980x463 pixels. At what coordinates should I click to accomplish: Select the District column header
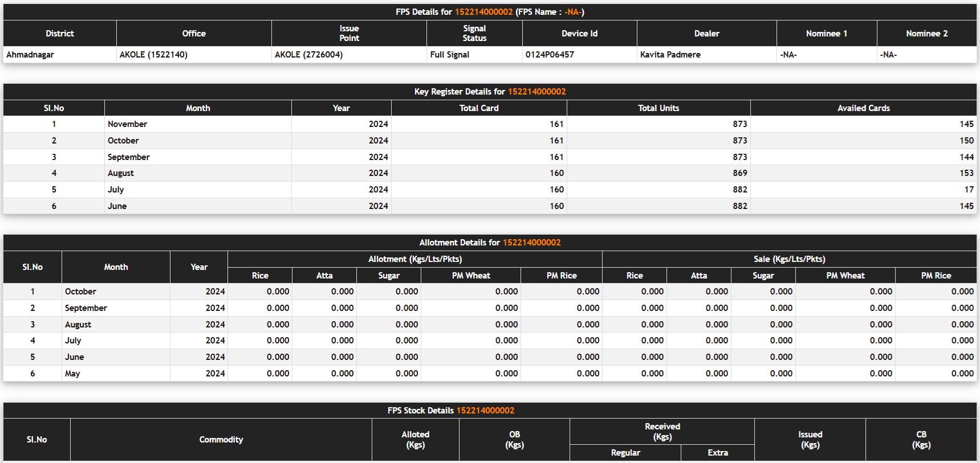(x=60, y=34)
